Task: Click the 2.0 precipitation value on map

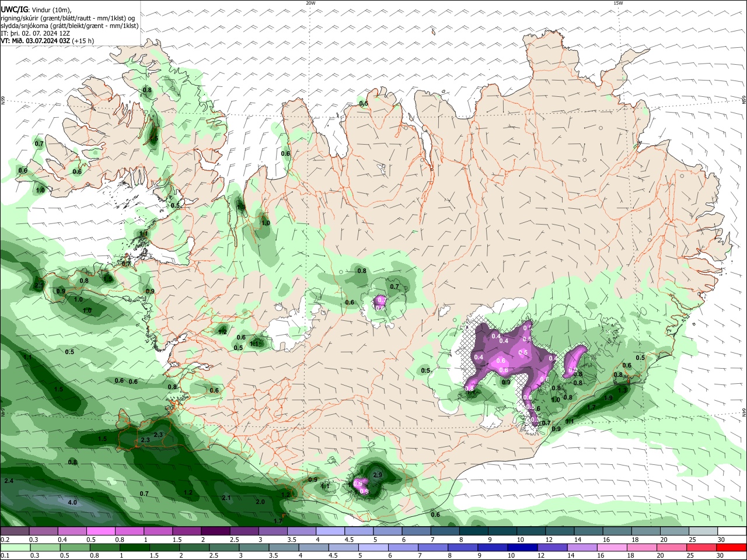Action: click(x=260, y=502)
